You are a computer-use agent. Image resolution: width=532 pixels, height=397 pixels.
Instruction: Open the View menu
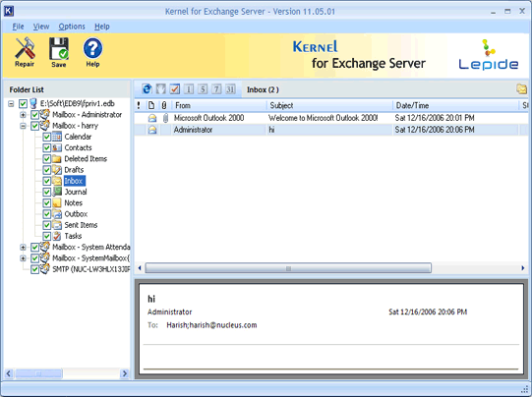[x=41, y=27]
